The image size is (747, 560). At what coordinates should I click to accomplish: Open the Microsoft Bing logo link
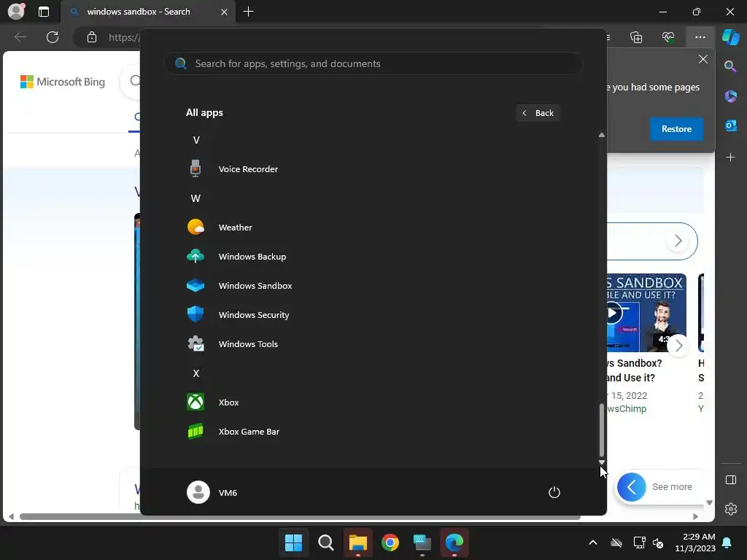(63, 82)
